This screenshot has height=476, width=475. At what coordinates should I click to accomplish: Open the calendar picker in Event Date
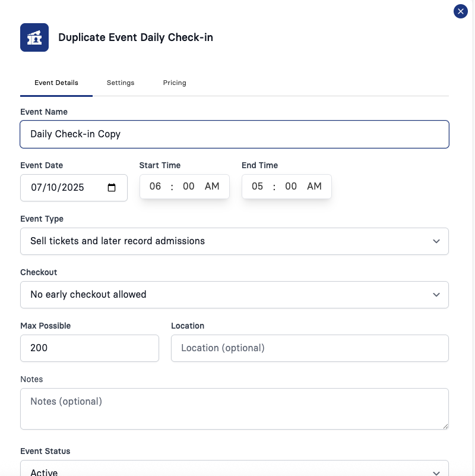(112, 188)
